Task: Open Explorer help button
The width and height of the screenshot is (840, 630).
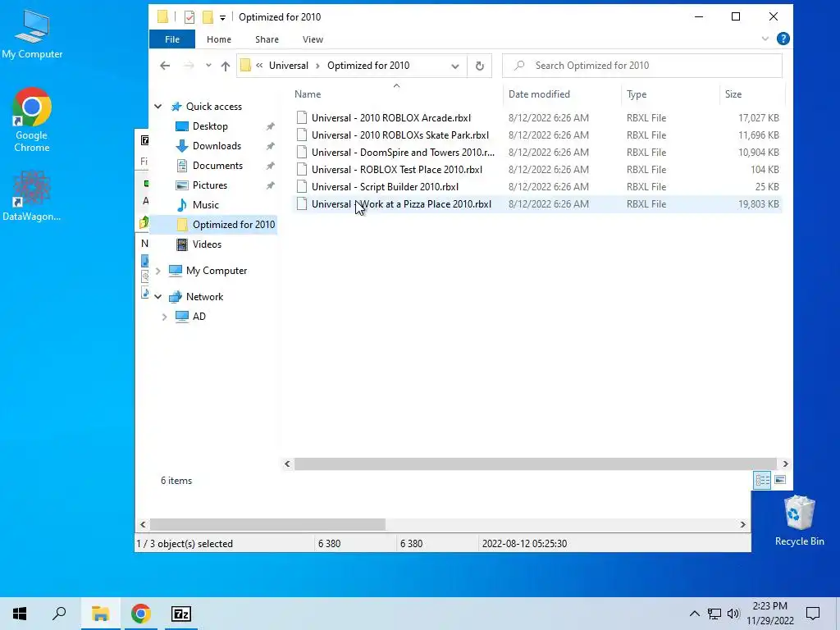Action: point(783,39)
